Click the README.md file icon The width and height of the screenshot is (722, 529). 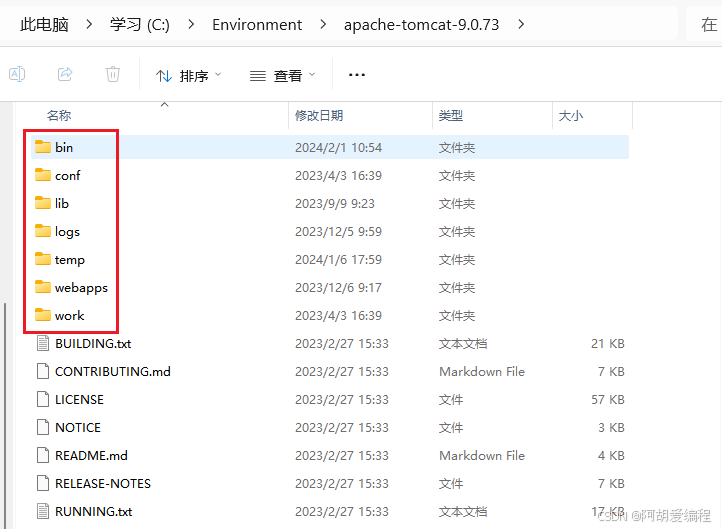43,455
